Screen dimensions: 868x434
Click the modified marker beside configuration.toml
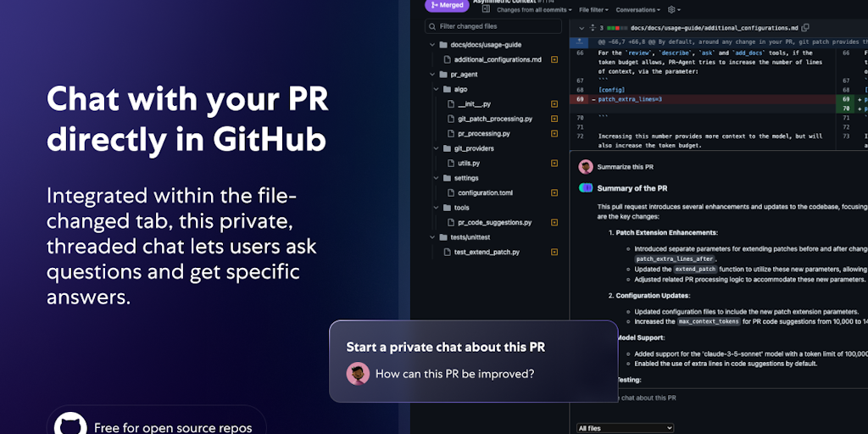(x=554, y=192)
